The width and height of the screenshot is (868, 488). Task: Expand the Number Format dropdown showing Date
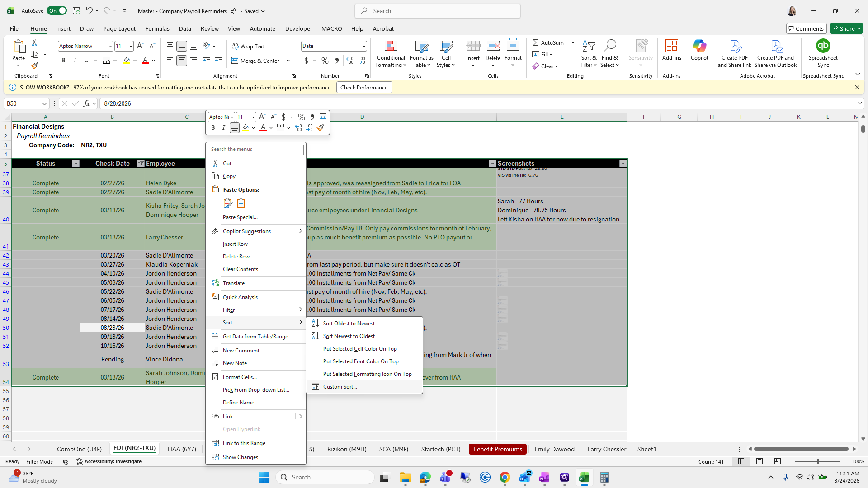click(x=363, y=46)
